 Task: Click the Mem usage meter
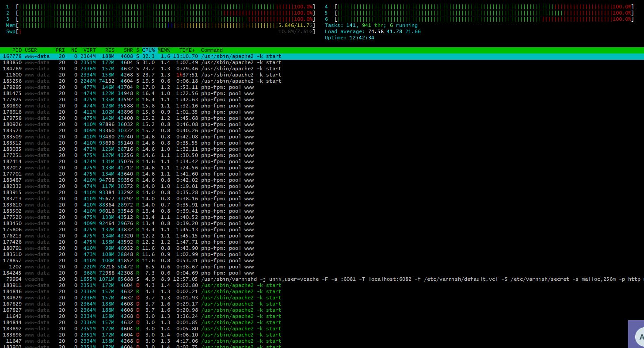point(160,25)
